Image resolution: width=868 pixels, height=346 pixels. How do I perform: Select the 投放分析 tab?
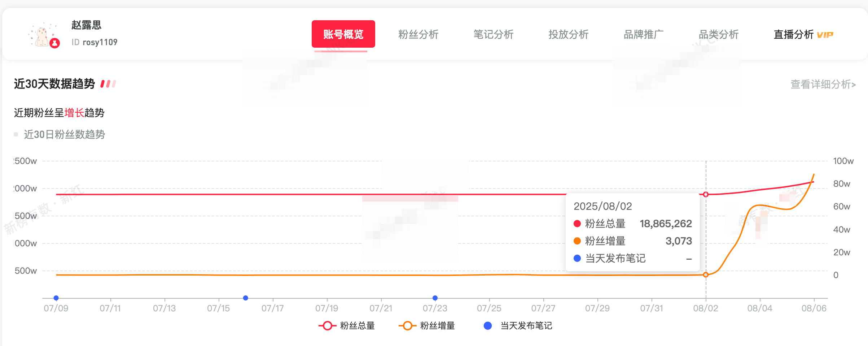568,35
